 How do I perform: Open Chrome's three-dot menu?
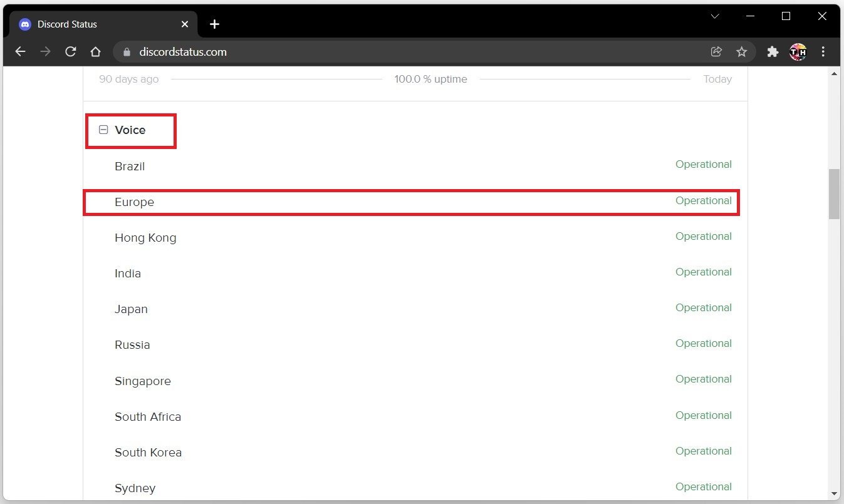pos(823,52)
